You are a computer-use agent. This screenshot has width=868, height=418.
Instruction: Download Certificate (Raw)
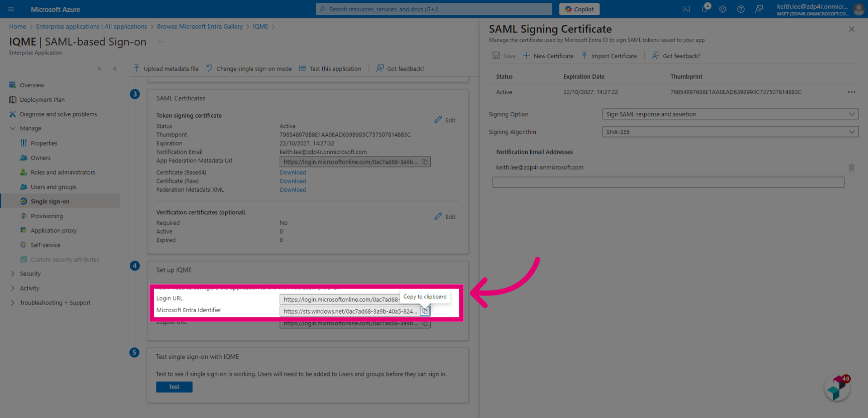click(x=292, y=181)
